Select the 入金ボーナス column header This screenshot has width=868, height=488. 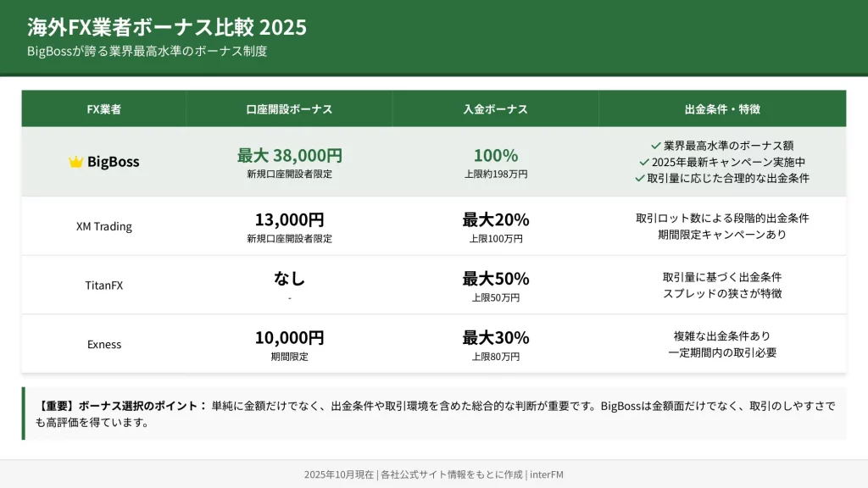click(x=495, y=109)
